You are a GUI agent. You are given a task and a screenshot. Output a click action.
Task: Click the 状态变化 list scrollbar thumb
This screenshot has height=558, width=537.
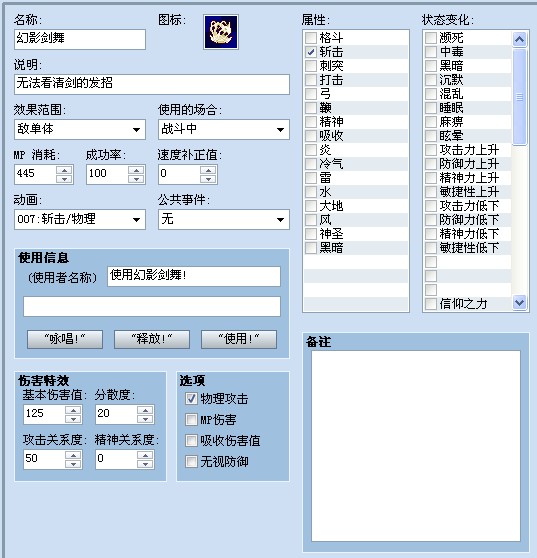[x=519, y=97]
